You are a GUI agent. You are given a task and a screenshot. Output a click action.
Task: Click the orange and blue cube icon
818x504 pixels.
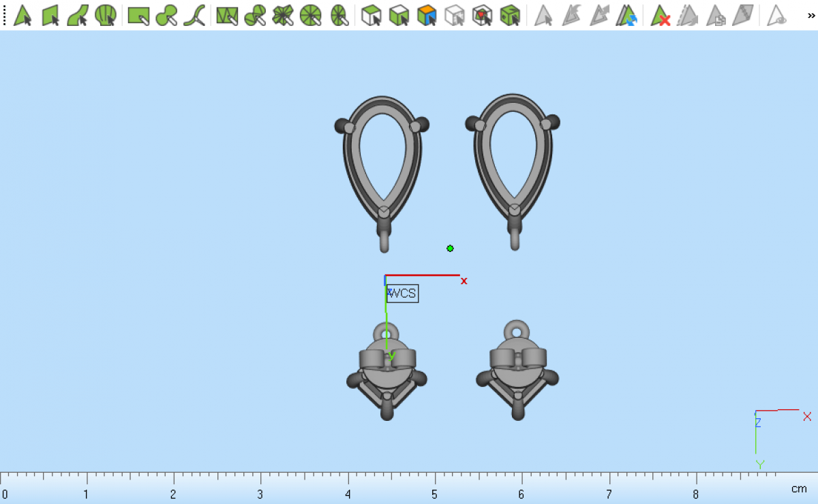point(427,15)
